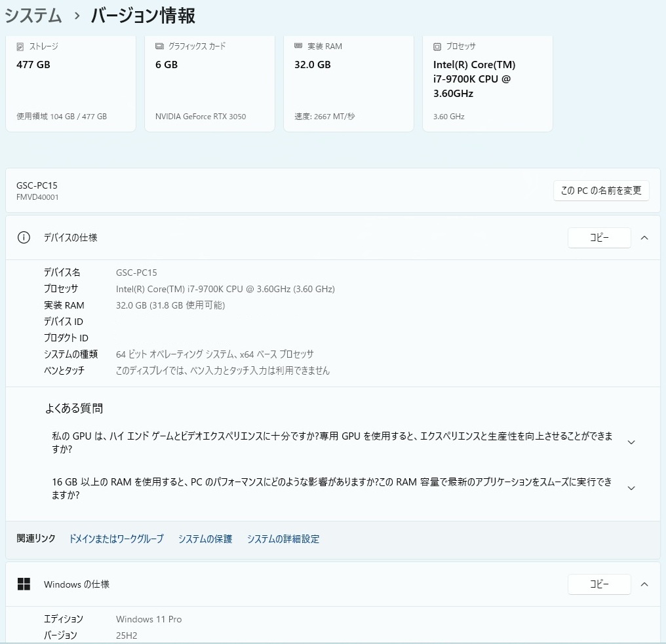This screenshot has height=644, width=666.
Task: Open the ドメインまたはワークグループ link
Action: tap(116, 539)
